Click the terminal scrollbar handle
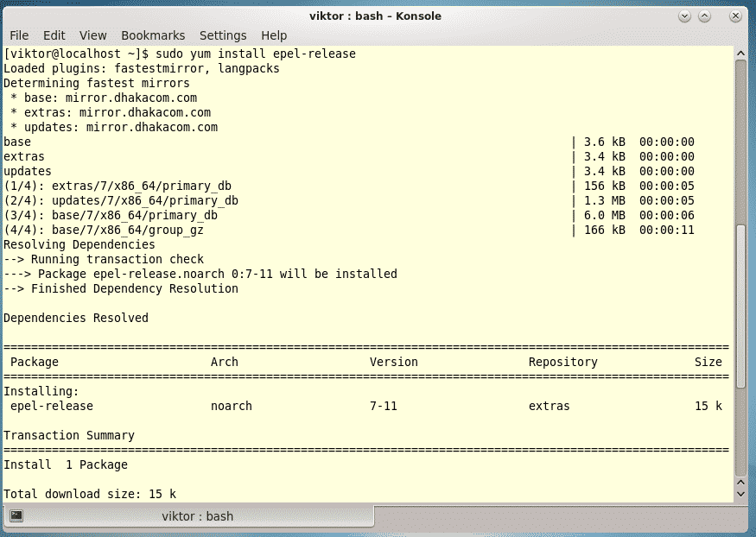The height and width of the screenshot is (537, 756). pyautogui.click(x=740, y=354)
